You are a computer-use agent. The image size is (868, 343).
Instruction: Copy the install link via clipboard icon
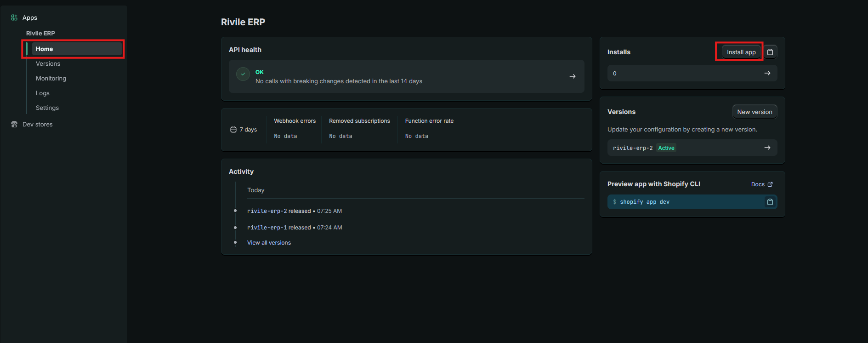coord(770,52)
